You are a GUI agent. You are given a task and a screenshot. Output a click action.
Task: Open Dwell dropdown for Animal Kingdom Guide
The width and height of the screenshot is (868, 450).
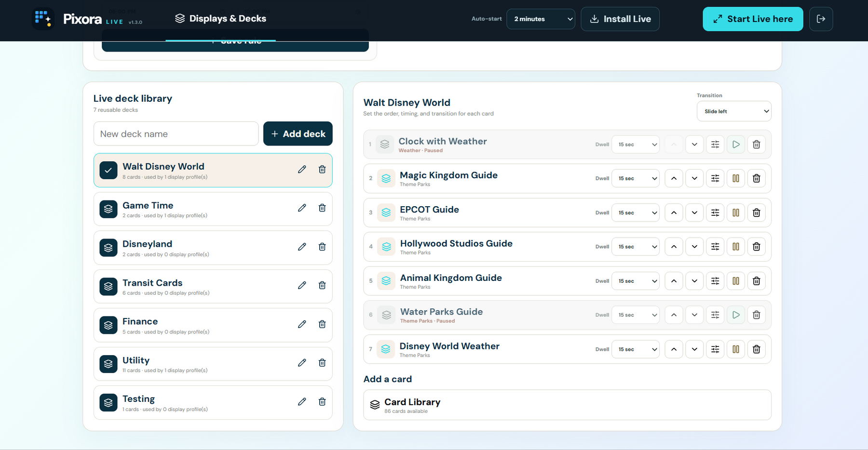[636, 281]
